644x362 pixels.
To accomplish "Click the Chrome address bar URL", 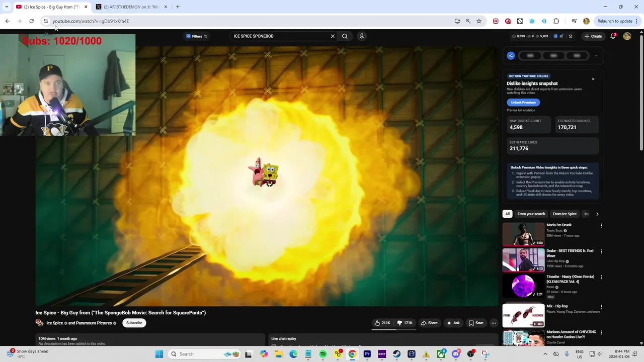I will click(91, 21).
